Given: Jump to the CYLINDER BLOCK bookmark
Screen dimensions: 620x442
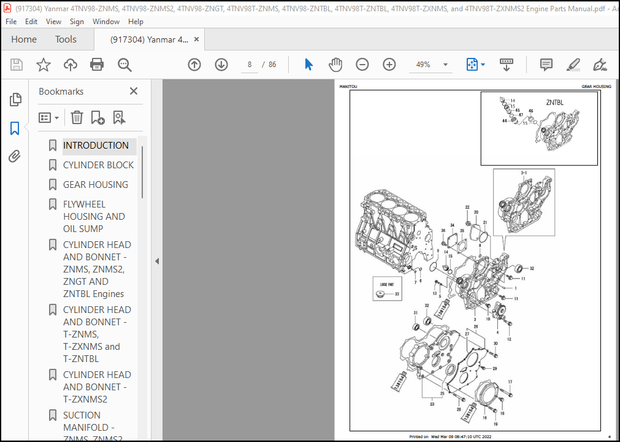Looking at the screenshot, I should click(98, 165).
